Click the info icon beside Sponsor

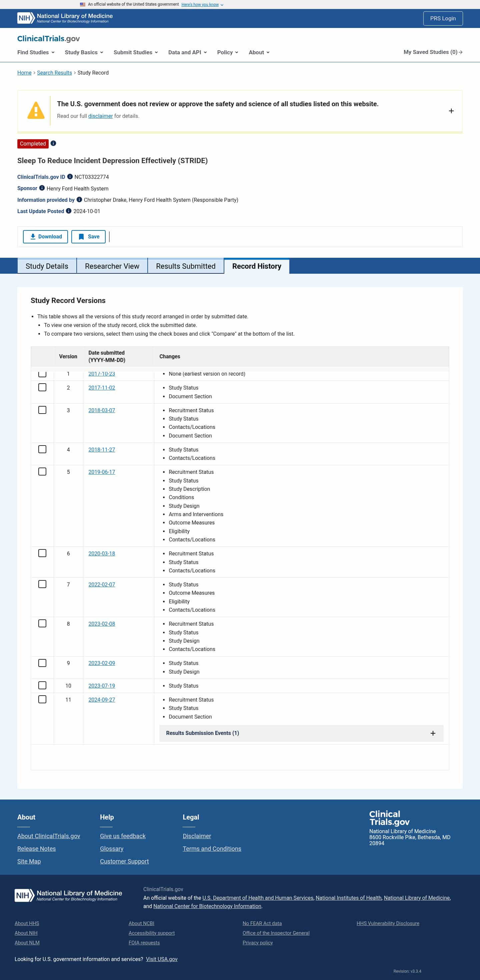(x=42, y=188)
